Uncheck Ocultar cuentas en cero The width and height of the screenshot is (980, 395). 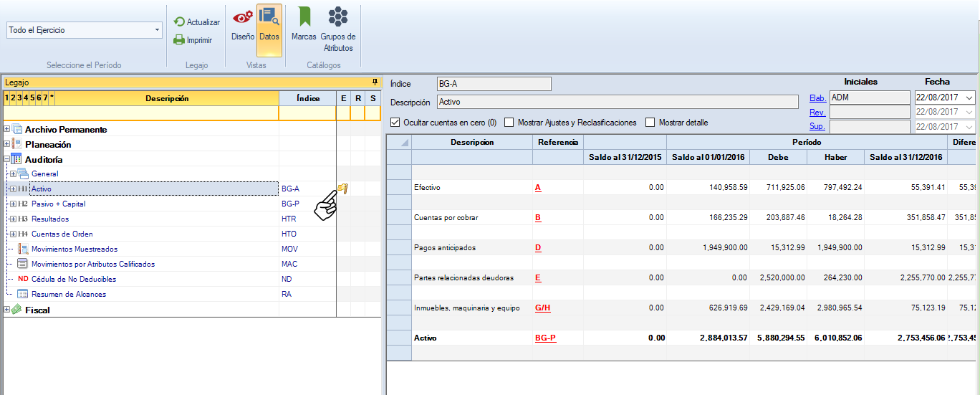395,123
